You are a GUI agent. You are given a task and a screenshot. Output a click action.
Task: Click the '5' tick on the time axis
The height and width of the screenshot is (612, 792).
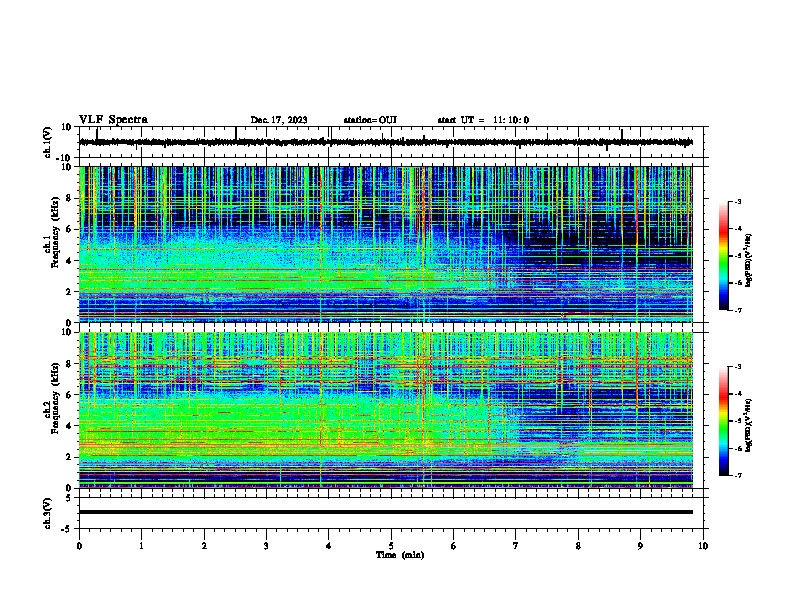(391, 546)
